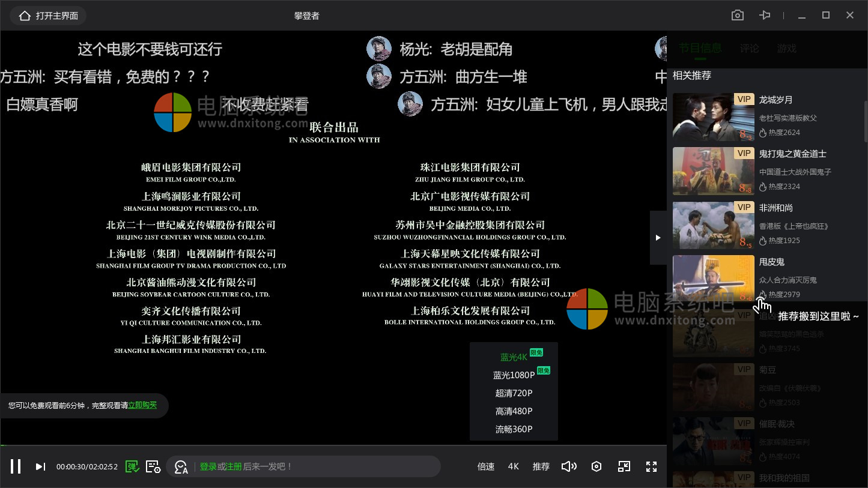Open the 非洲和尚 movie thumbnail

(714, 225)
